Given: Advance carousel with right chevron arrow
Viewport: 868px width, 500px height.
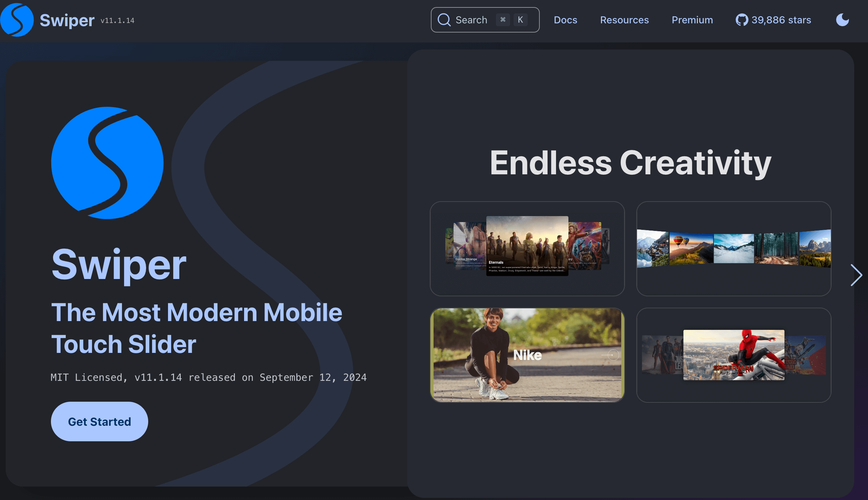Looking at the screenshot, I should pyautogui.click(x=856, y=275).
